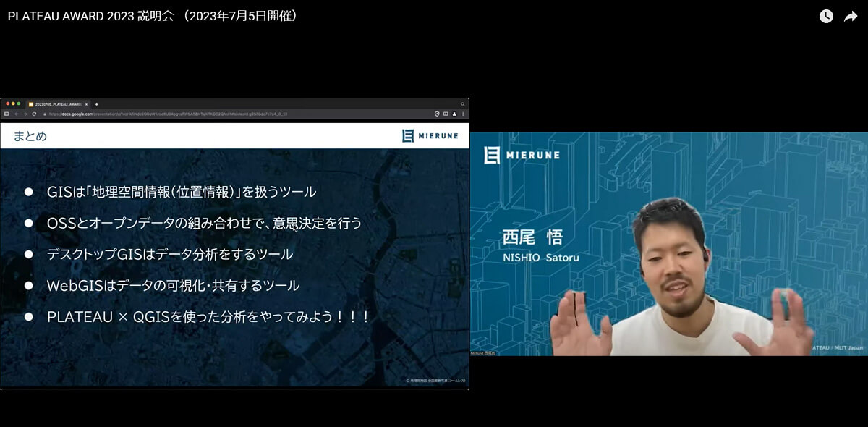Click the shield icon in browser toolbar

click(x=437, y=114)
